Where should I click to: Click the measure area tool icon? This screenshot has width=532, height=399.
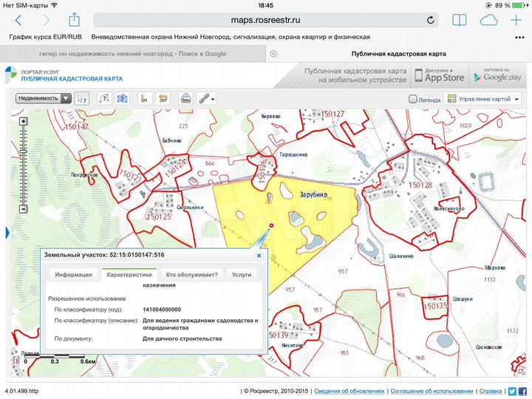tap(123, 98)
